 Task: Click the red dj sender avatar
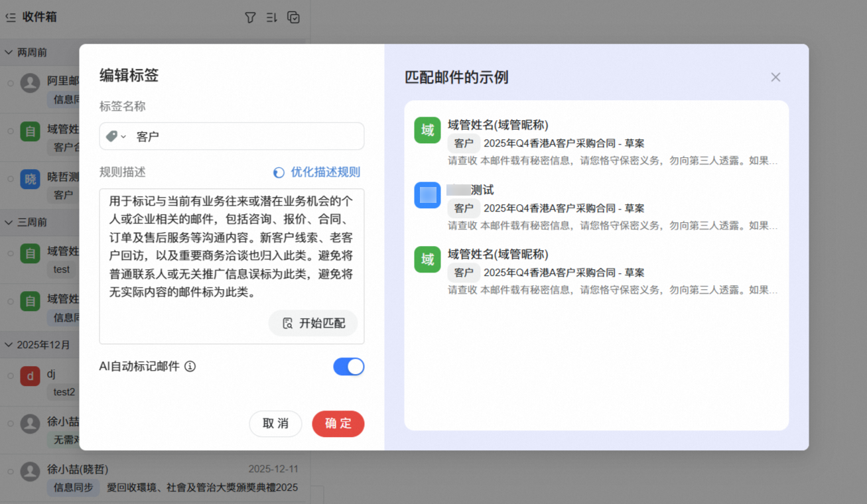point(30,376)
